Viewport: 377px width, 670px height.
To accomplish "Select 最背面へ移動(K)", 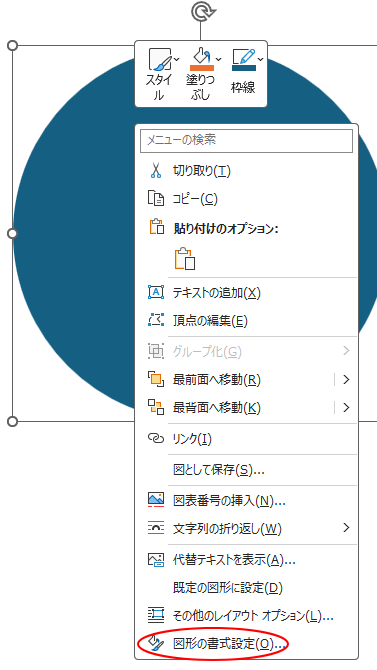I will [x=216, y=408].
